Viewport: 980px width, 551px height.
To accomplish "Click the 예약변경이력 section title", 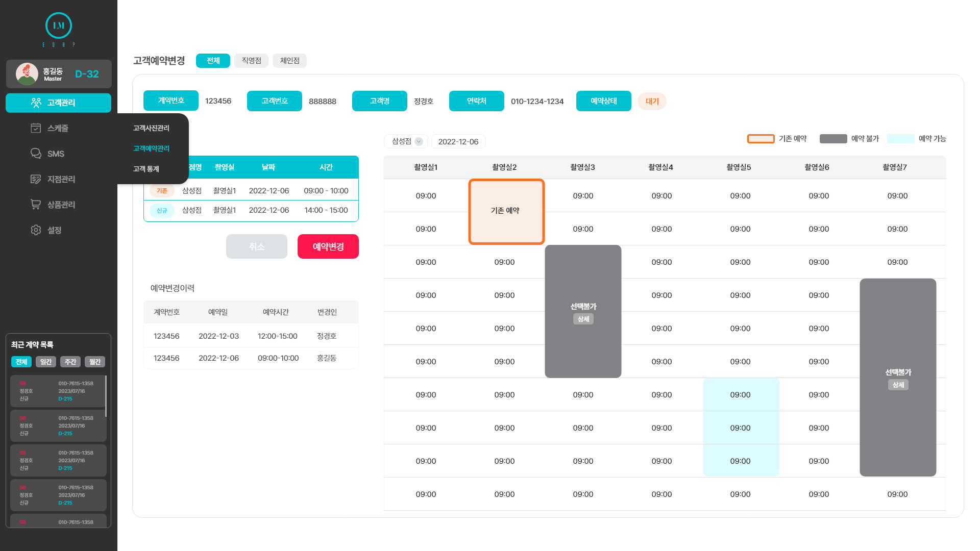I will tap(172, 288).
